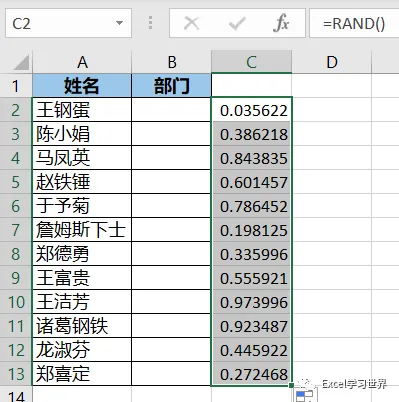Select the cell with 王富贵
Image resolution: width=399 pixels, height=402 pixels.
coord(82,278)
